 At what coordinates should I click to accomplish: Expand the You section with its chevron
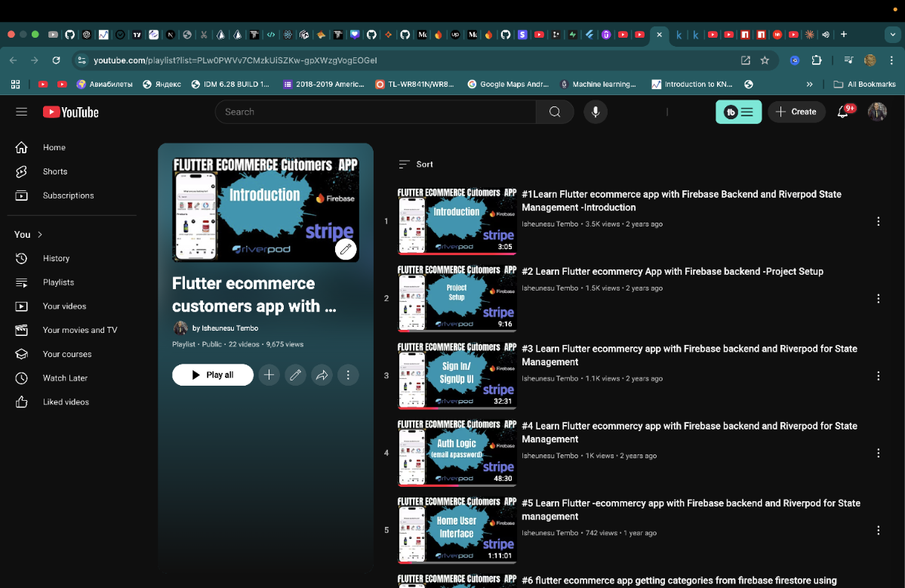pos(39,234)
